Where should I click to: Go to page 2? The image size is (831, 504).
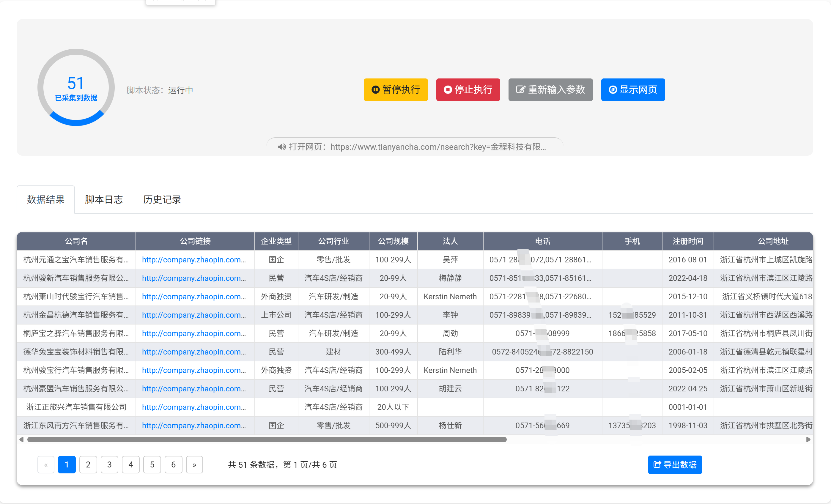(x=88, y=464)
